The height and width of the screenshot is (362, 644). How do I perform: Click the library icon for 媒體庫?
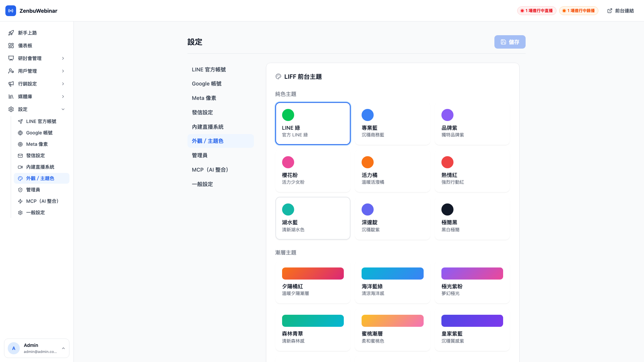click(x=11, y=97)
